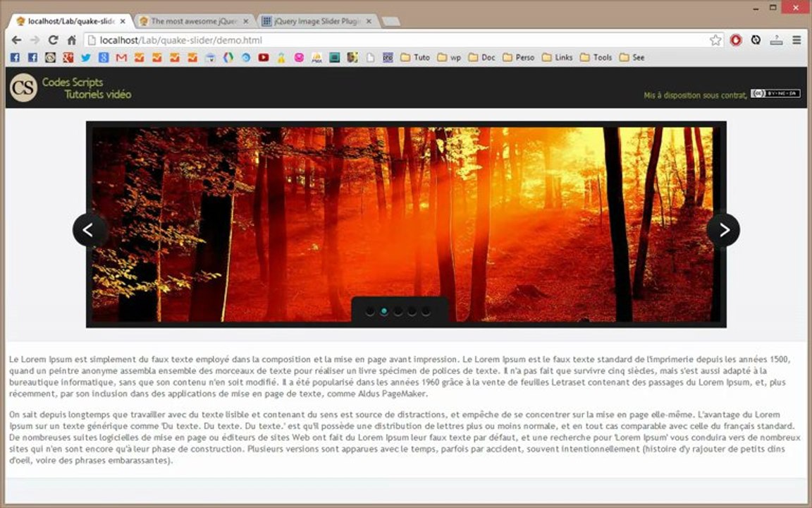Expand the Tuto bookmarks folder
812x508 pixels.
414,58
